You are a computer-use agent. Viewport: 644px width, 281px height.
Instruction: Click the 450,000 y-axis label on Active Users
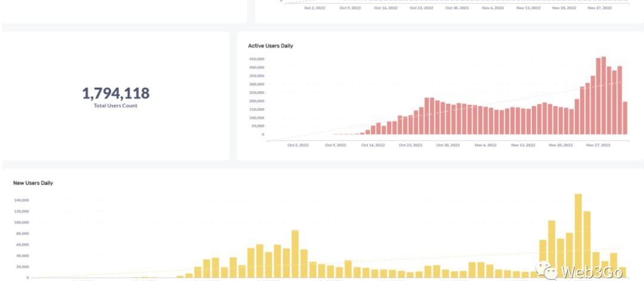click(x=256, y=59)
